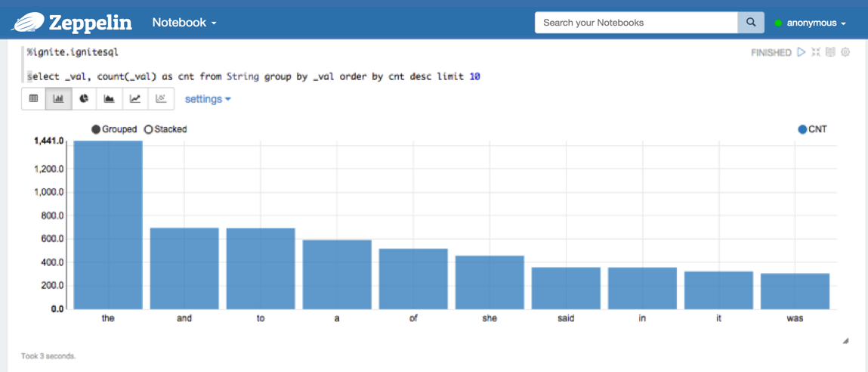868x372 pixels.
Task: Run the paragraph with play icon
Action: point(802,53)
